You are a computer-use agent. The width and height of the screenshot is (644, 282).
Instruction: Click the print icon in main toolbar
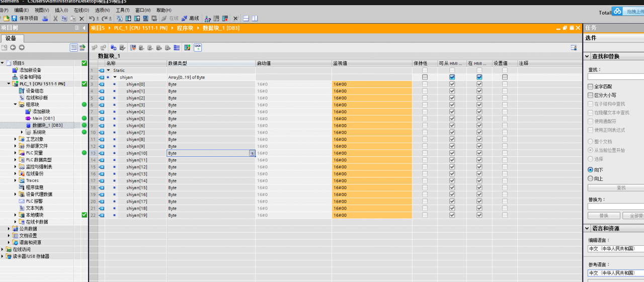pos(45,18)
